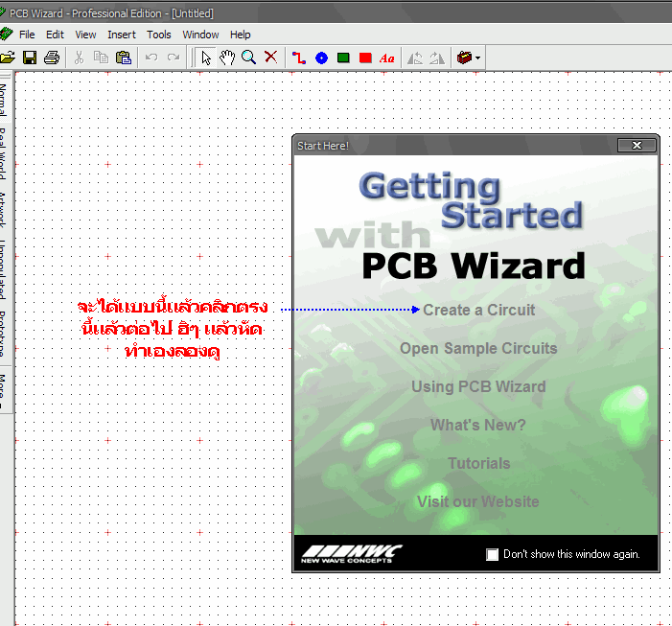Paste from clipboard icon
The image size is (672, 626).
(124, 58)
